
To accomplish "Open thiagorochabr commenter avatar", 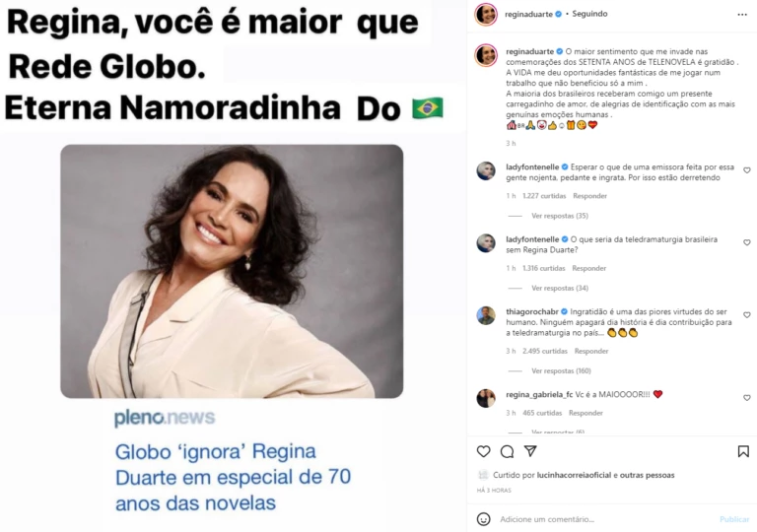I will click(486, 315).
